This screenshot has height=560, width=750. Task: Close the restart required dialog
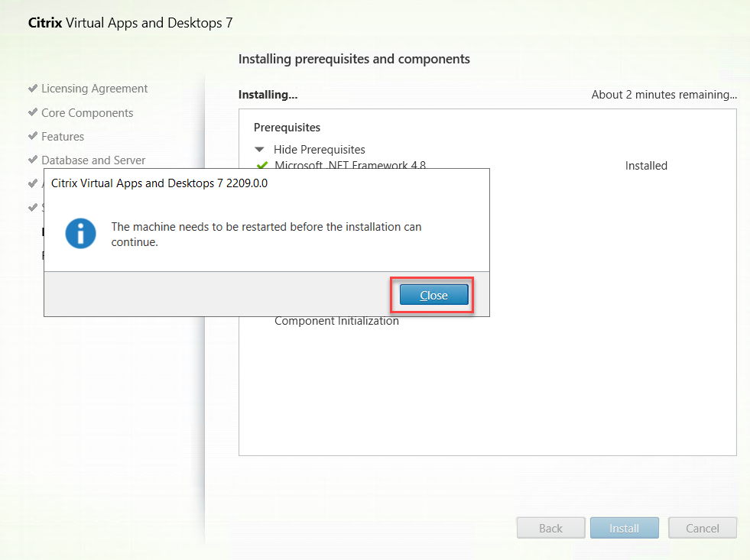433,295
